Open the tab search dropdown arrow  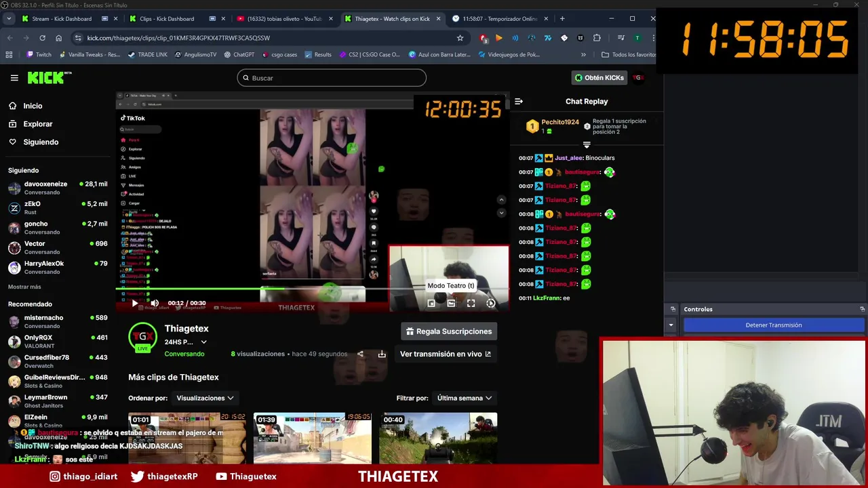point(8,18)
